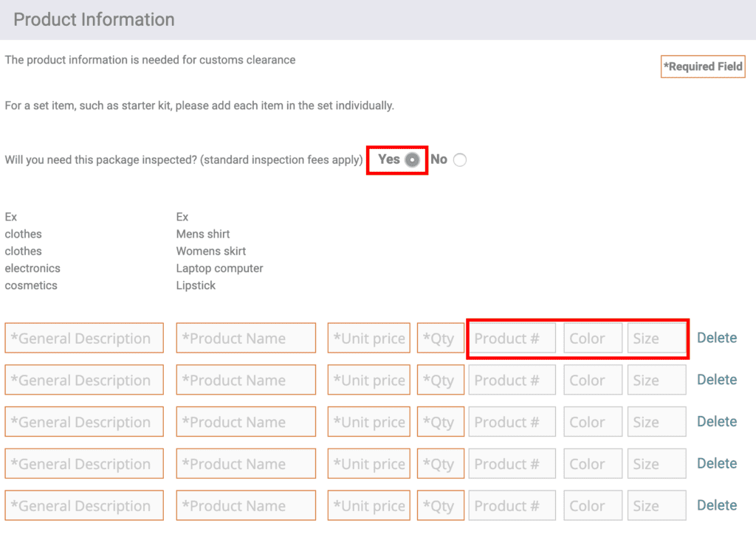Click Product # field in second row
756x551 pixels.
512,380
